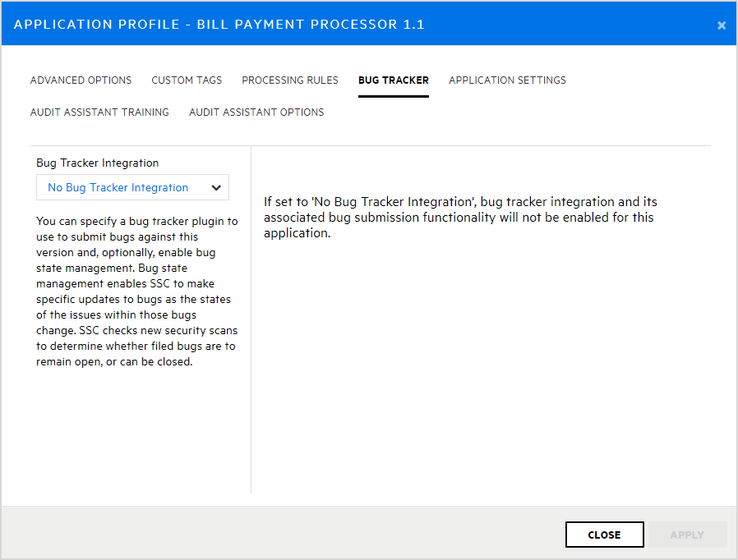Click the gray footer bar left of Close
Viewport: 738px width, 560px height.
click(279, 534)
